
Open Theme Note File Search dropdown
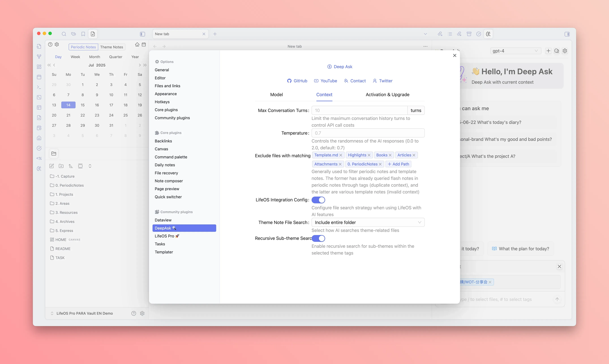(x=368, y=222)
